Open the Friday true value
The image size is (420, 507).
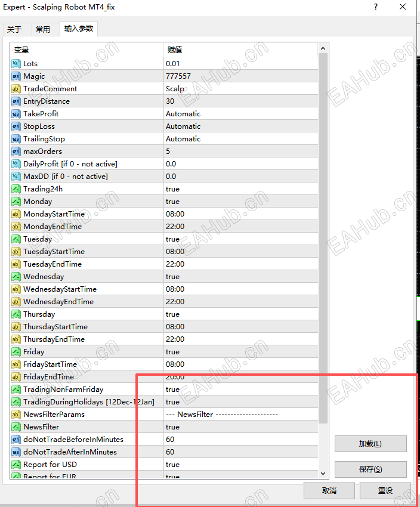click(x=172, y=352)
